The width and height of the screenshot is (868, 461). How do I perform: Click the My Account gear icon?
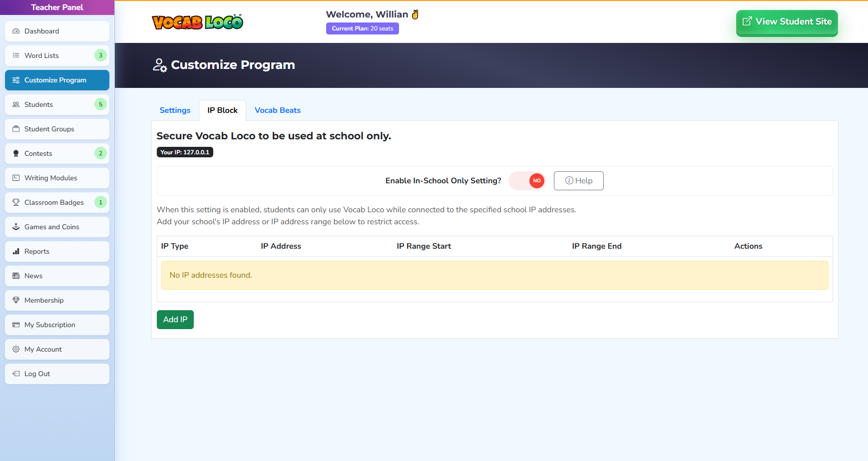[x=16, y=349]
